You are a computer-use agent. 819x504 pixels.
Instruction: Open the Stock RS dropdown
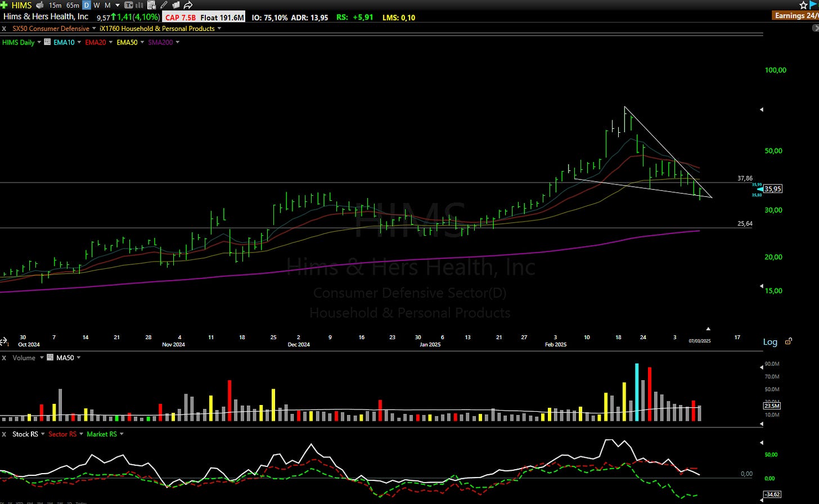(42, 434)
